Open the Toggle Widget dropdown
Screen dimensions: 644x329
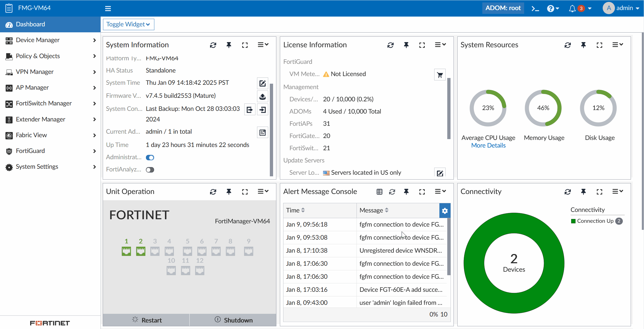129,24
